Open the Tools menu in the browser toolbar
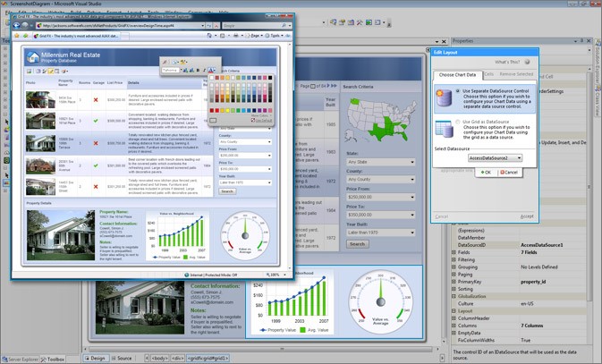 click(x=274, y=35)
